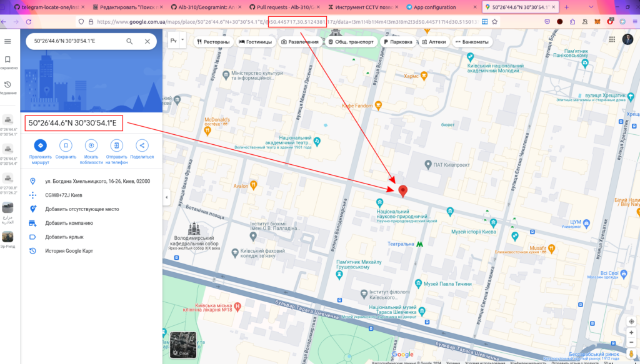Click ПАТ Київпроект marker
This screenshot has width=640, height=364.
point(427,165)
